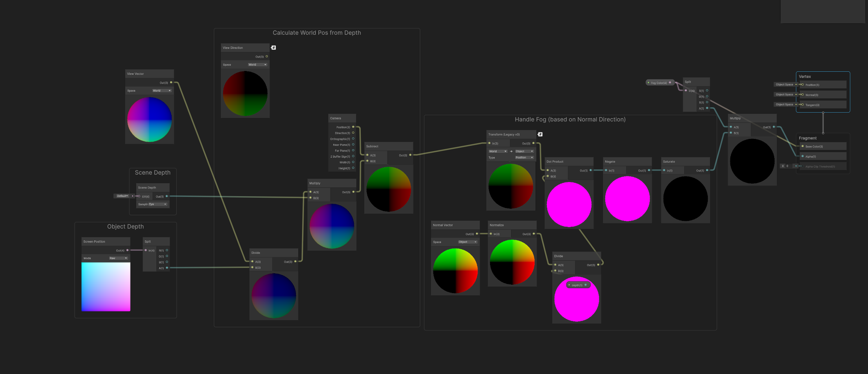868x374 pixels.
Task: Select the Out(3) port on View Vector node
Action: click(171, 82)
